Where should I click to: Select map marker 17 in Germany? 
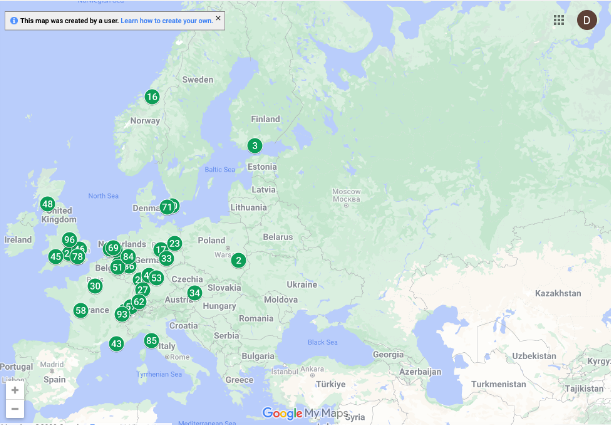point(160,249)
